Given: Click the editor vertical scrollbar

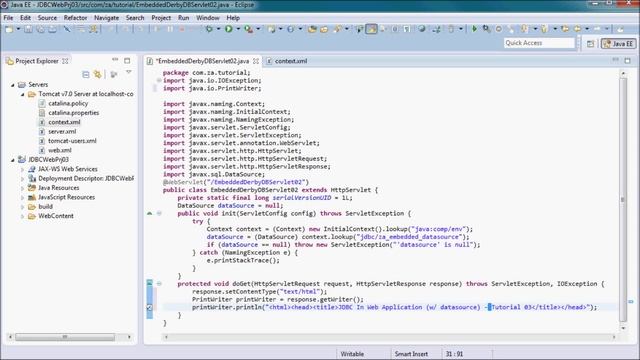Looking at the screenshot, I should point(623,199).
